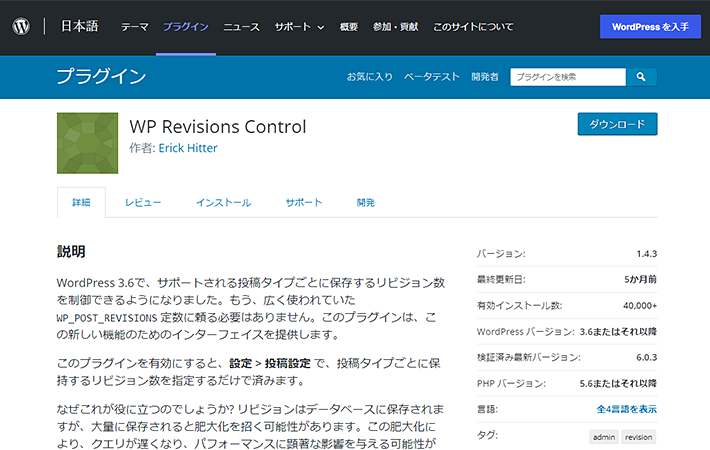Switch to the インストール tab
This screenshot has width=710, height=450.
223,202
